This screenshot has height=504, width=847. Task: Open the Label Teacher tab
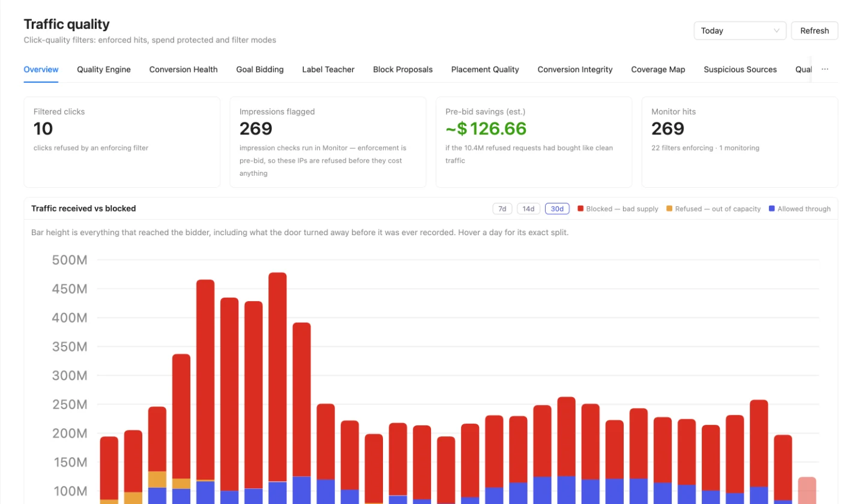coord(328,70)
